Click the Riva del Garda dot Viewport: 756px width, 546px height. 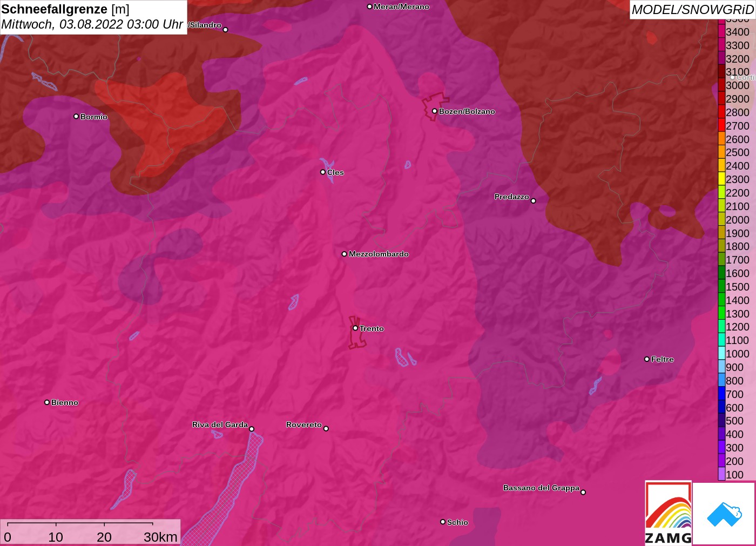pos(252,429)
